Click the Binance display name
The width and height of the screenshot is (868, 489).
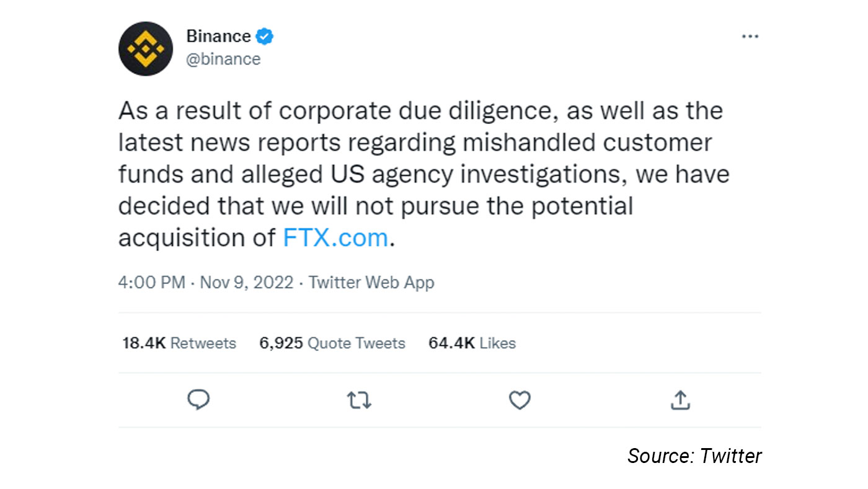click(x=218, y=37)
